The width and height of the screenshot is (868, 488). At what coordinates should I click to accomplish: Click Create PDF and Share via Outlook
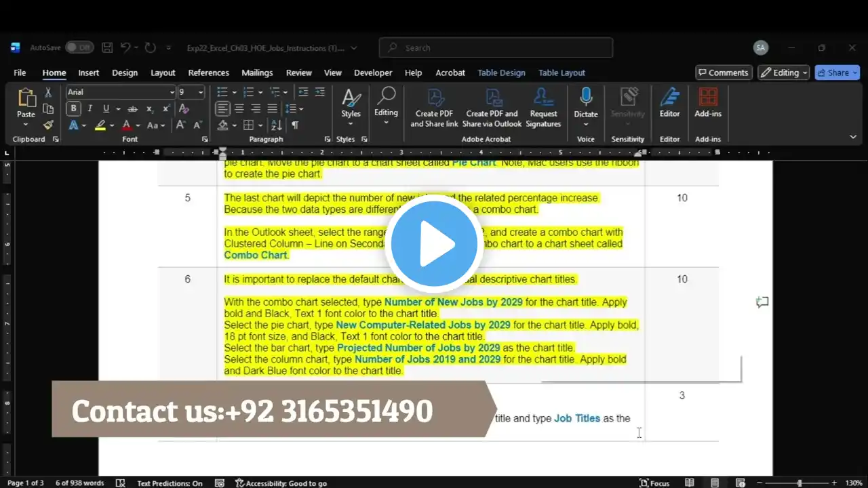(x=492, y=108)
